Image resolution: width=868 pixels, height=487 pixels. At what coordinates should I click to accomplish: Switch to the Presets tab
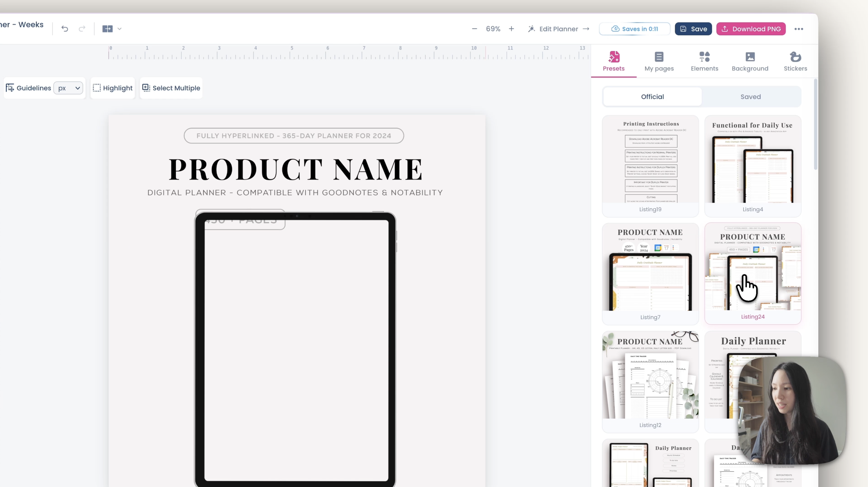pos(614,61)
